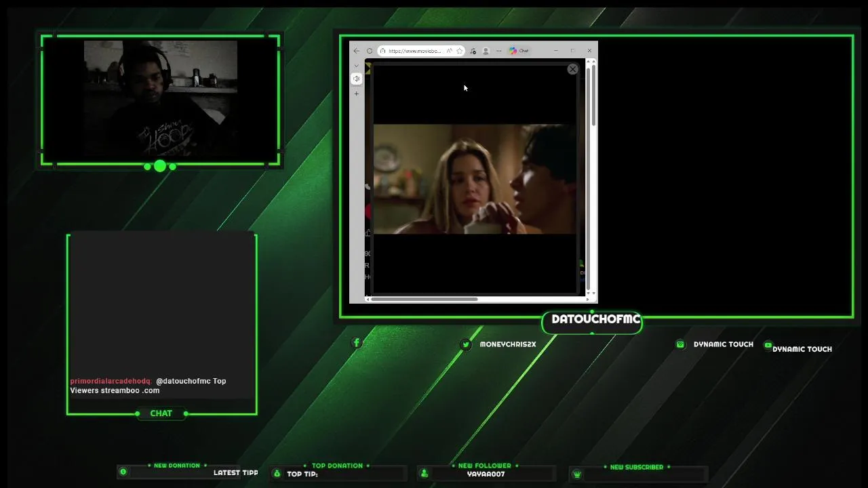Click the browser's horizontal scrollbar thumb

(425, 299)
